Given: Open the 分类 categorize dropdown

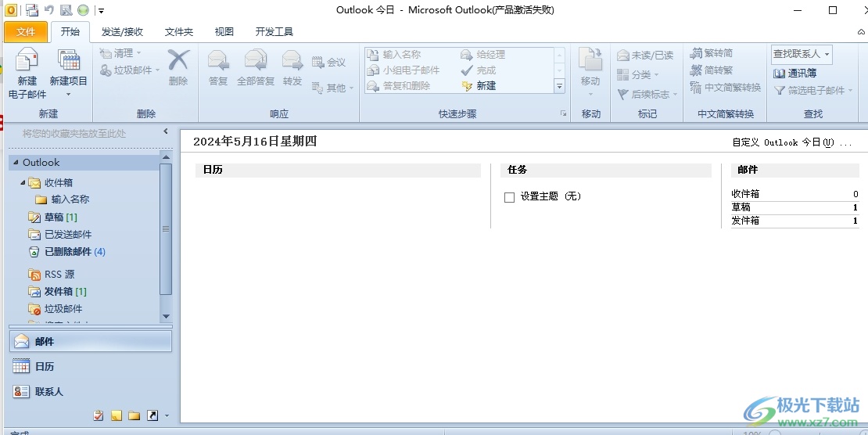Looking at the screenshot, I should [x=638, y=74].
